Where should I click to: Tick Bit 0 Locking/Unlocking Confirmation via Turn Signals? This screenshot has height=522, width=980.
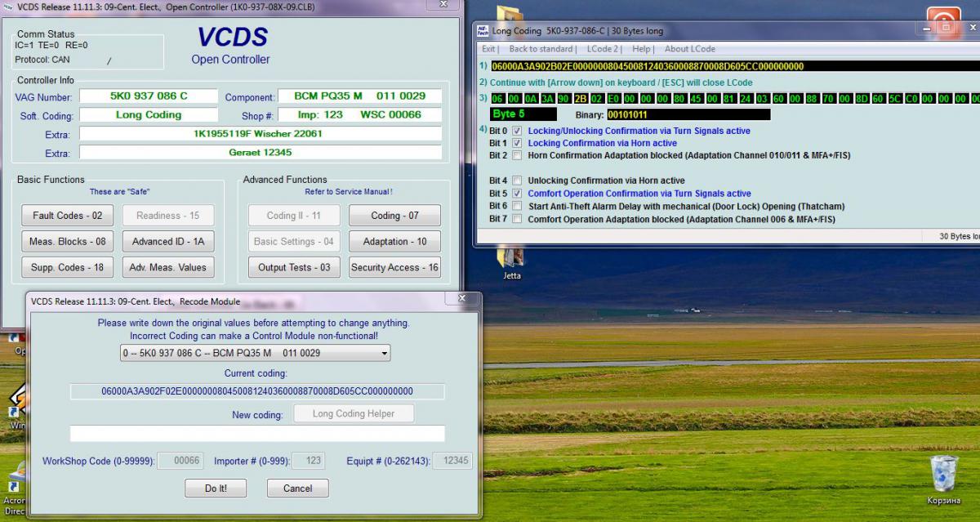click(517, 131)
